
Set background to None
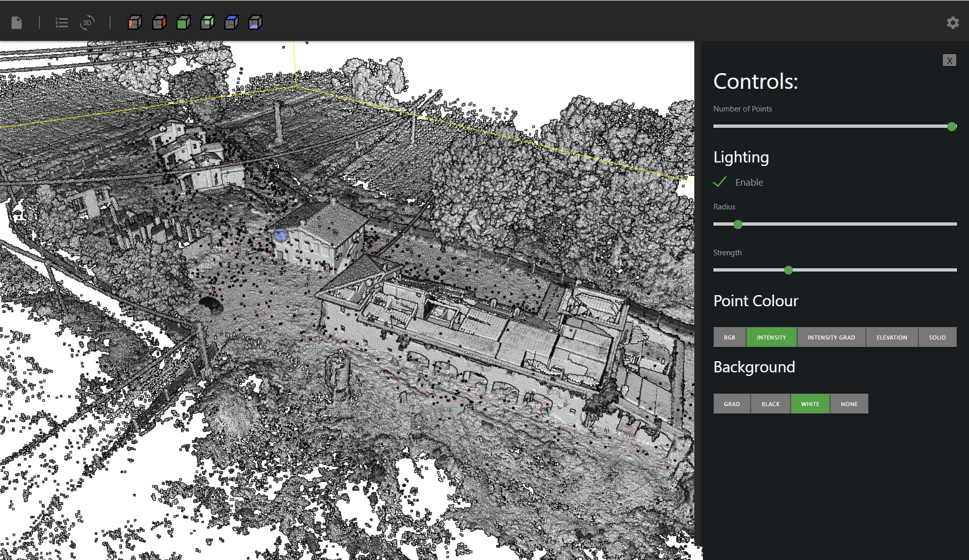click(849, 404)
